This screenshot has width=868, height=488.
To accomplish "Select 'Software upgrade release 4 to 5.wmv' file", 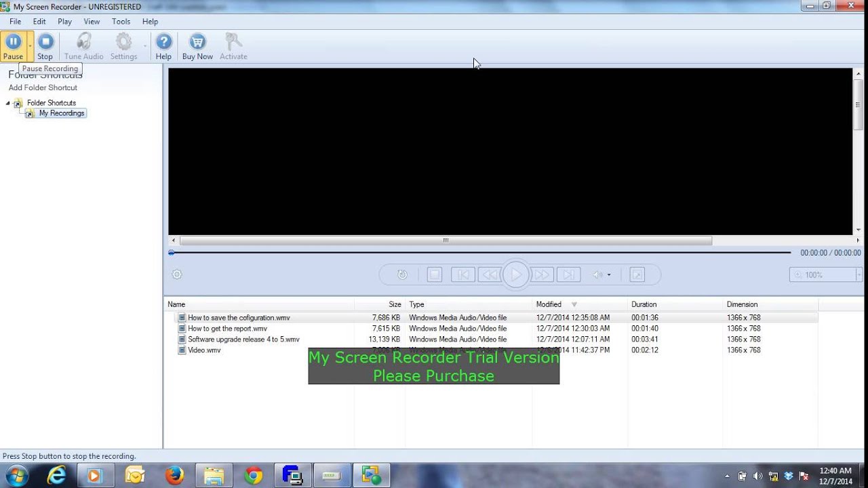I will click(243, 339).
